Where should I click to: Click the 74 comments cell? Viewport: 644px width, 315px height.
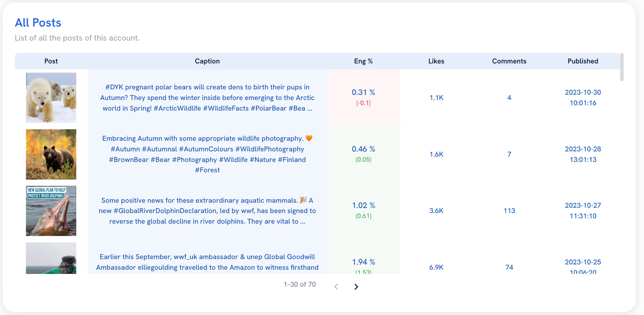(509, 268)
